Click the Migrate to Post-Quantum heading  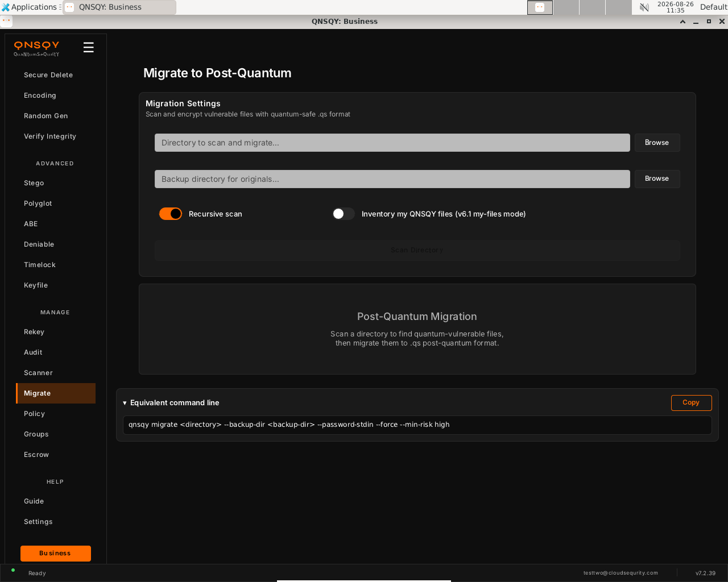point(217,73)
